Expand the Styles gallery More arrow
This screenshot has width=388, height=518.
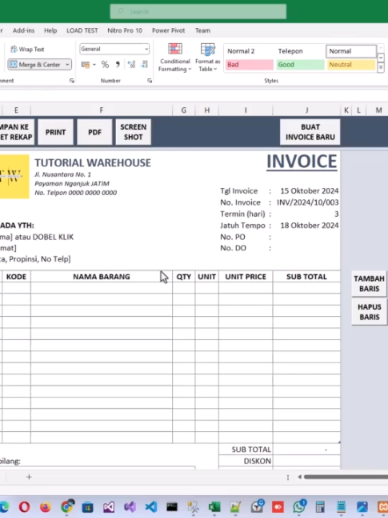(x=381, y=68)
